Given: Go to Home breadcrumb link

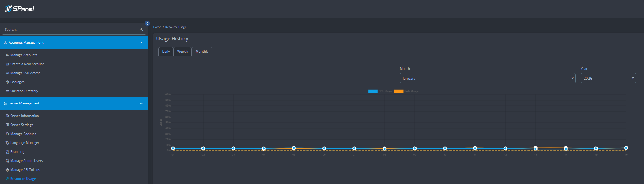Looking at the screenshot, I should pos(157,27).
